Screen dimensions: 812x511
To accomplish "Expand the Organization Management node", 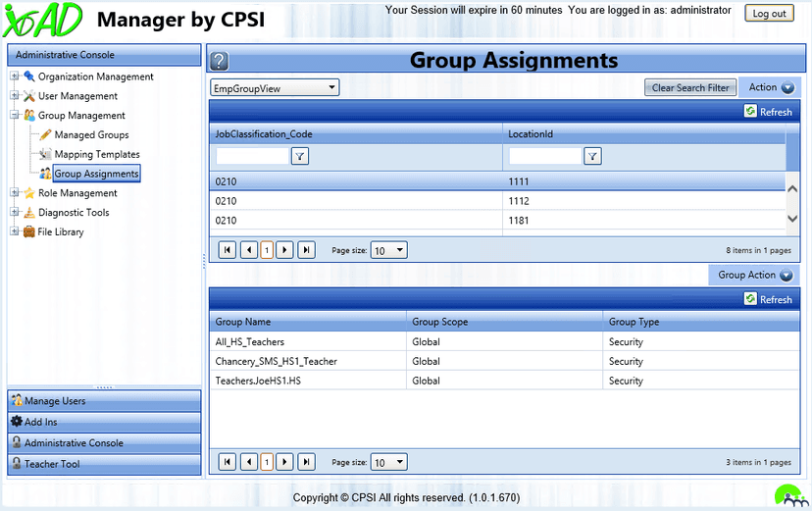I will [x=15, y=77].
